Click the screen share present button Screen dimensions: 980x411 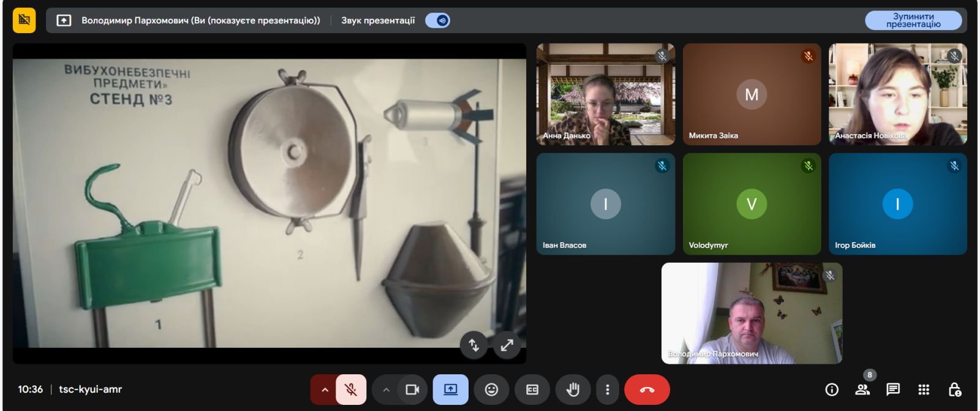pos(450,390)
